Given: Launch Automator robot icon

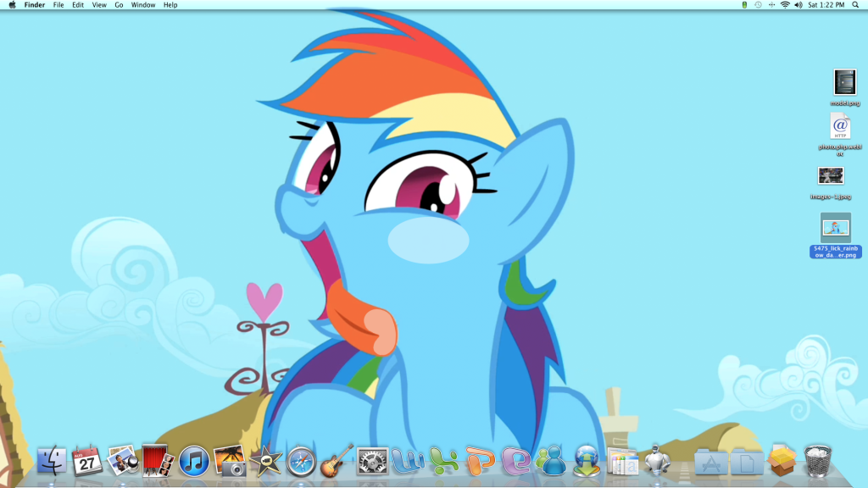Looking at the screenshot, I should pos(658,460).
